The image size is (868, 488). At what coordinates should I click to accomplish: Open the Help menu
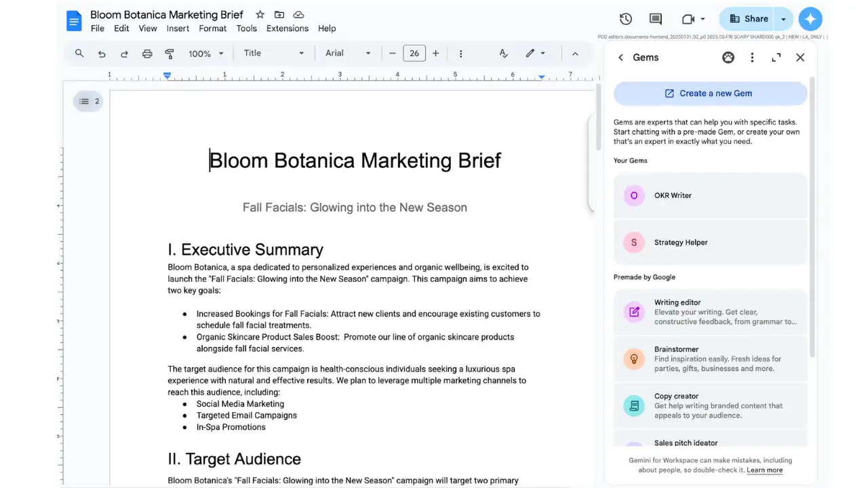pos(327,28)
